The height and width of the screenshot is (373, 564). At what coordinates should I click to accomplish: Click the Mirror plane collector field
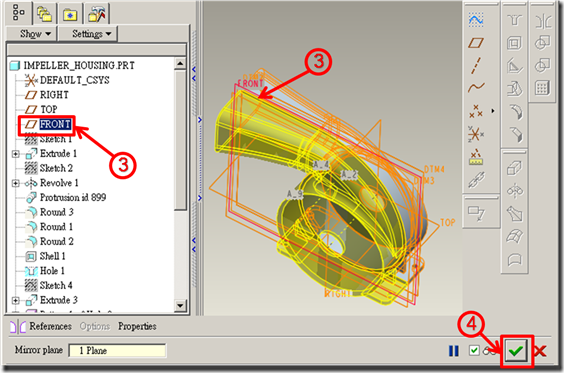coord(117,350)
